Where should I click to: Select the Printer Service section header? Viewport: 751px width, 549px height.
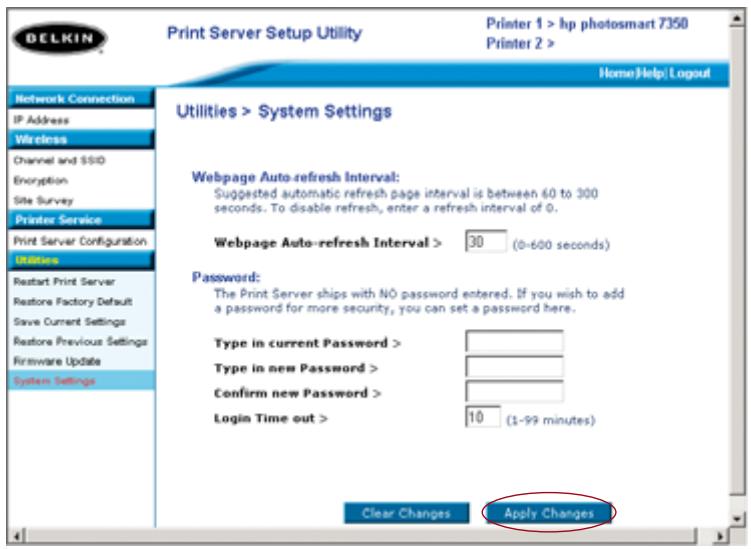(81, 220)
